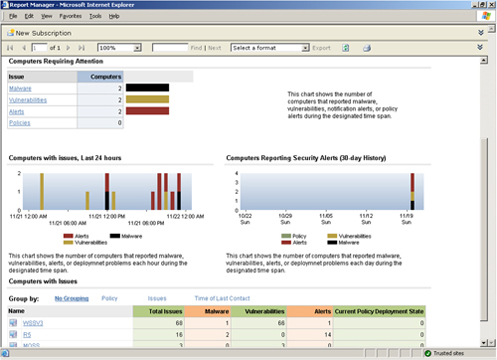Viewport: 497px width, 360px height.
Task: Open the Select a format dropdown
Action: point(305,48)
